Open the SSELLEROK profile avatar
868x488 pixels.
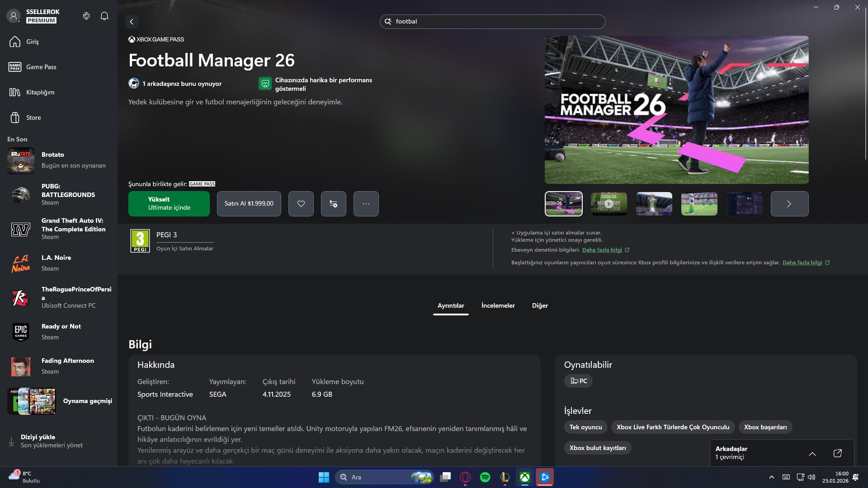point(14,16)
